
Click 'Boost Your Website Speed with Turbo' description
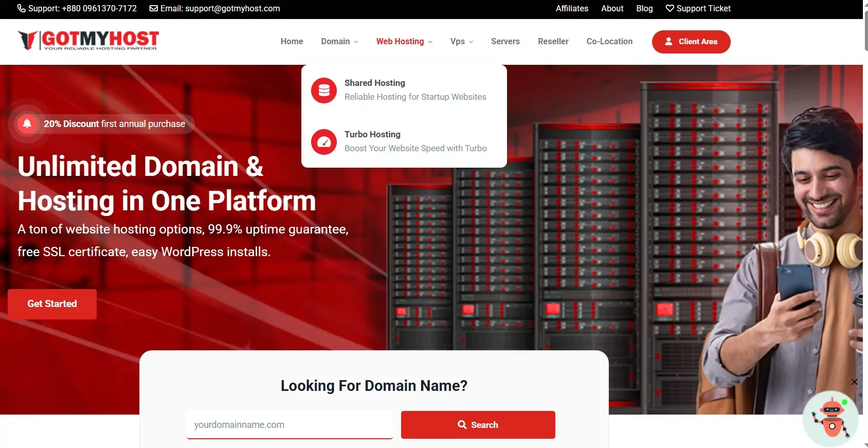click(415, 148)
